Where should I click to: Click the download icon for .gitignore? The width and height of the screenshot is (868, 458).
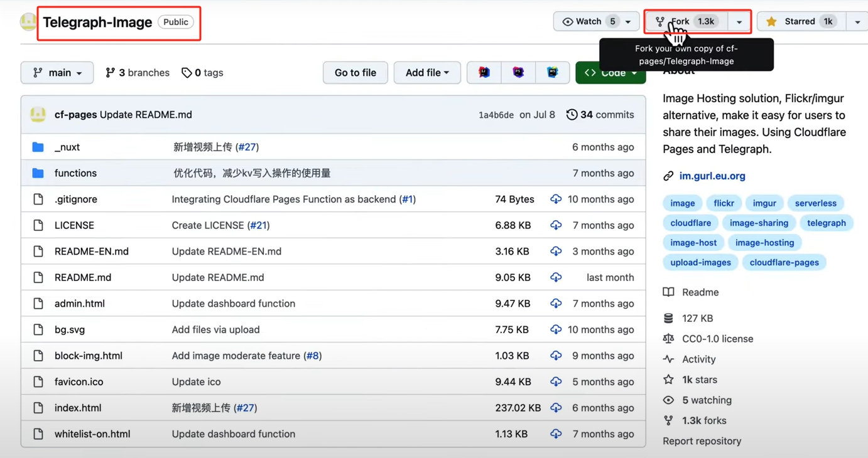556,199
